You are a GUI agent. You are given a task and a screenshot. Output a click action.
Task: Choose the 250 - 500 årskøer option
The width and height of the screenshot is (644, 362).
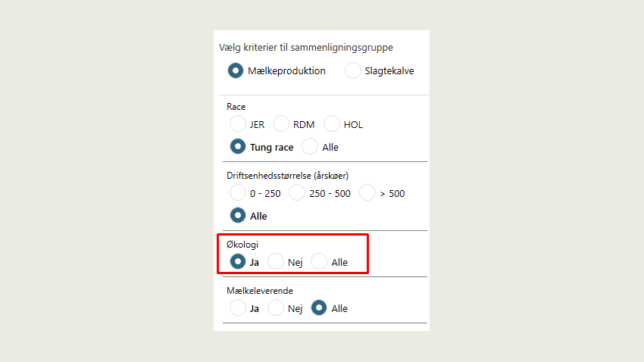tap(297, 193)
